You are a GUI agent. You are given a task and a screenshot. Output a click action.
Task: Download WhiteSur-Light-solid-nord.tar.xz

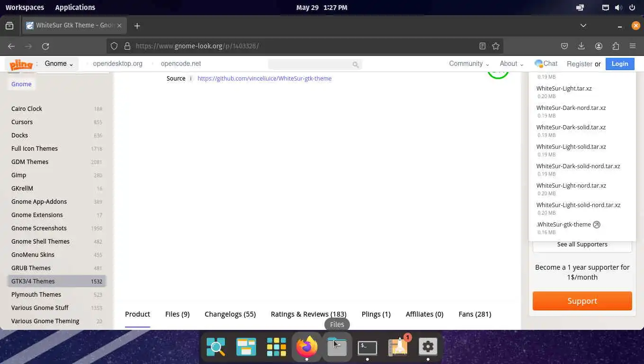pyautogui.click(x=578, y=205)
